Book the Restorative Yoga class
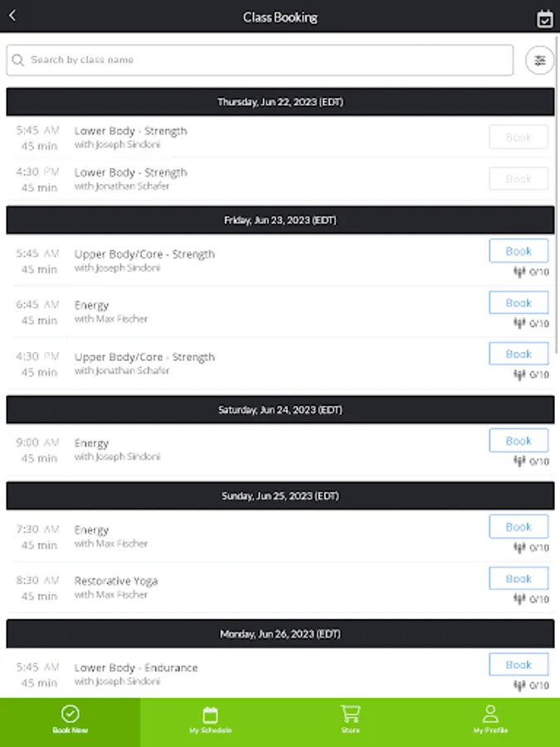 tap(519, 578)
